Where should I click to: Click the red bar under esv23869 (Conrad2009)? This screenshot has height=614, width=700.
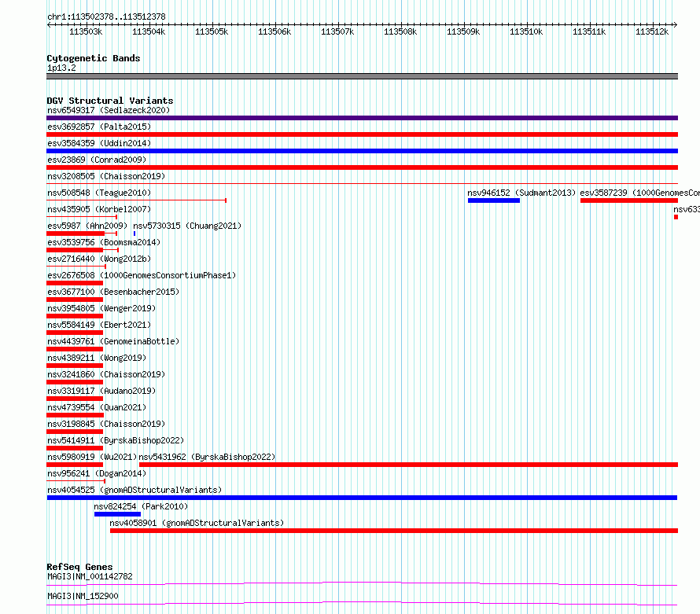[362, 167]
